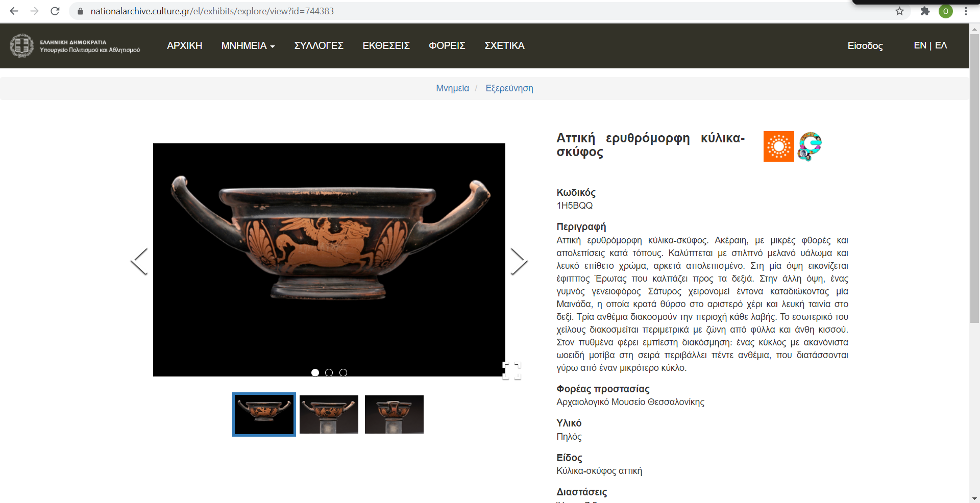980x503 pixels.
Task: Open the ΣΥΛΛΟΓΕΣ menu item
Action: pos(318,45)
